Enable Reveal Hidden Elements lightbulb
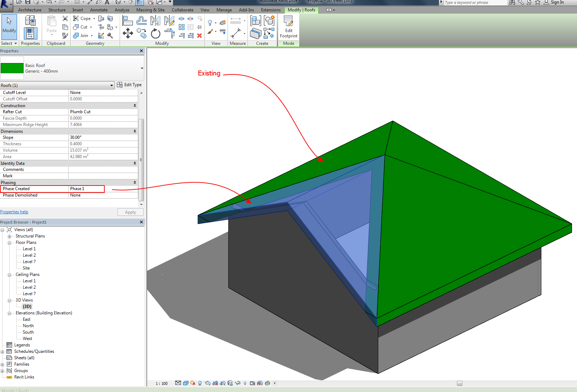Viewport: 577px width, 392px height. [x=245, y=383]
